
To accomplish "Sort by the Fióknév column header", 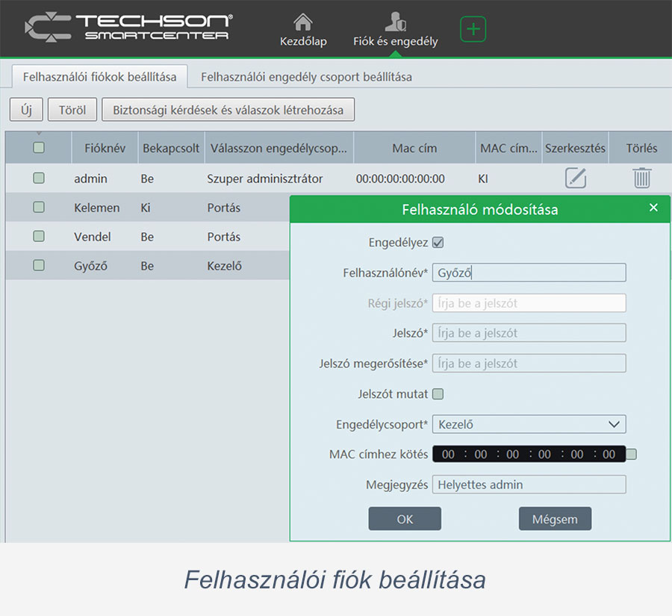I will point(105,149).
